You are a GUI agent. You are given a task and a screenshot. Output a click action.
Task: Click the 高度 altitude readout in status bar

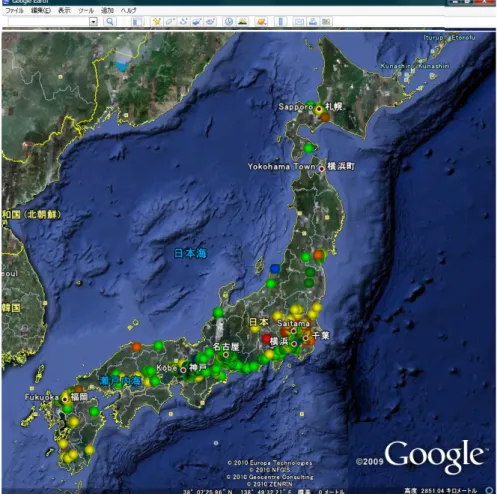(441, 491)
